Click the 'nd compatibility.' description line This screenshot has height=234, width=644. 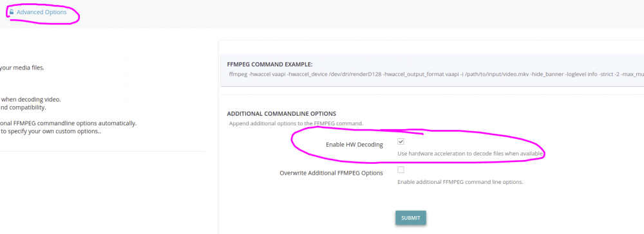point(23,108)
